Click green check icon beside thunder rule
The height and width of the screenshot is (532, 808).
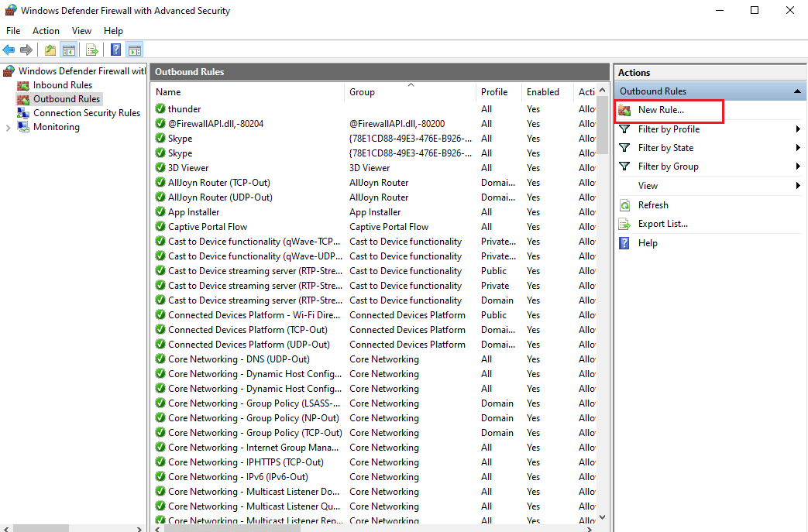point(160,108)
